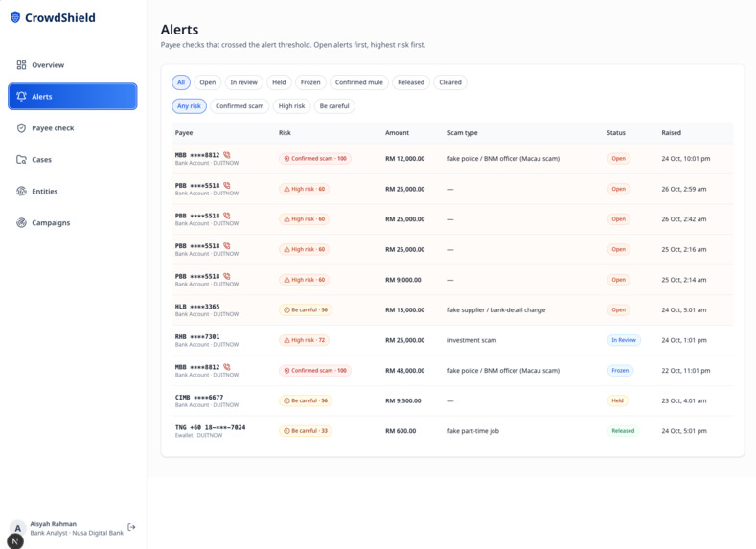Click the Raised column header

(671, 133)
